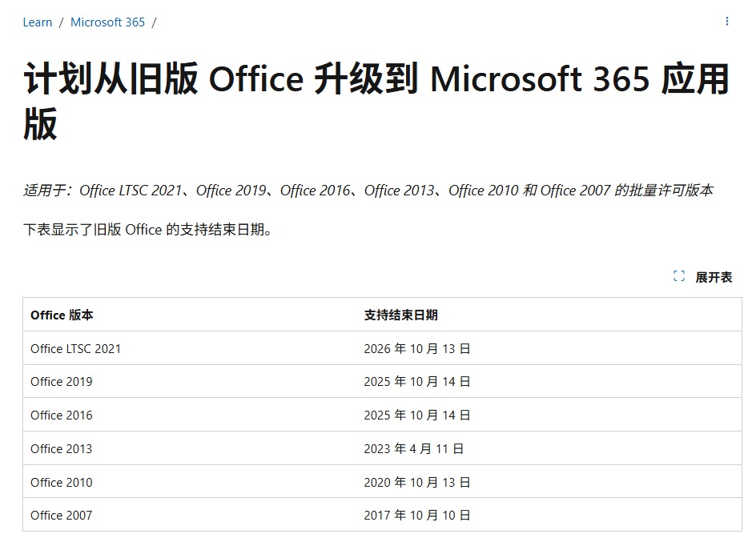Click the Office LTSC 2021 table cell
Screen dimensions: 756x538
[x=76, y=349]
